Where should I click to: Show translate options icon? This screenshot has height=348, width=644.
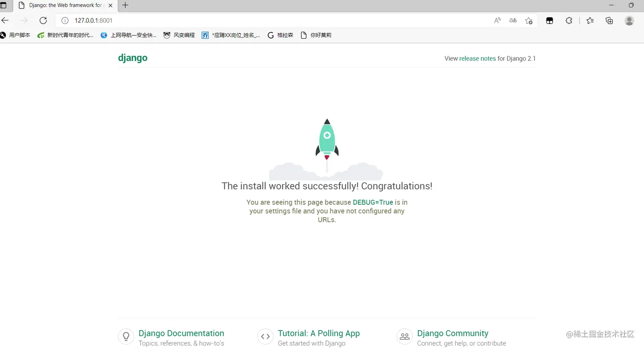513,20
